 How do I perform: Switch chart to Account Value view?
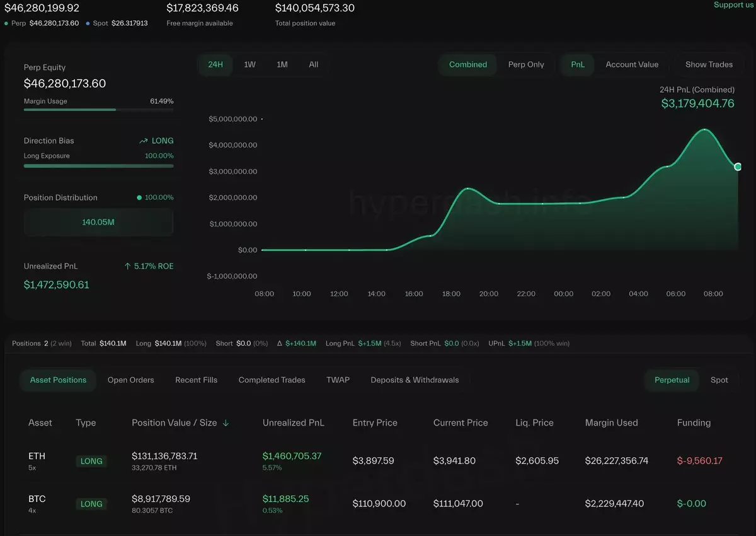(x=632, y=64)
